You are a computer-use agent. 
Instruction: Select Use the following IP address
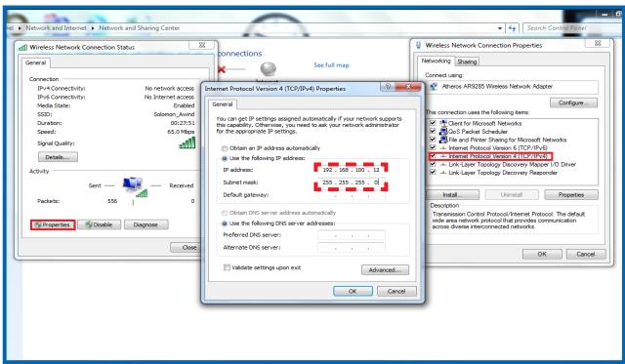pos(225,158)
